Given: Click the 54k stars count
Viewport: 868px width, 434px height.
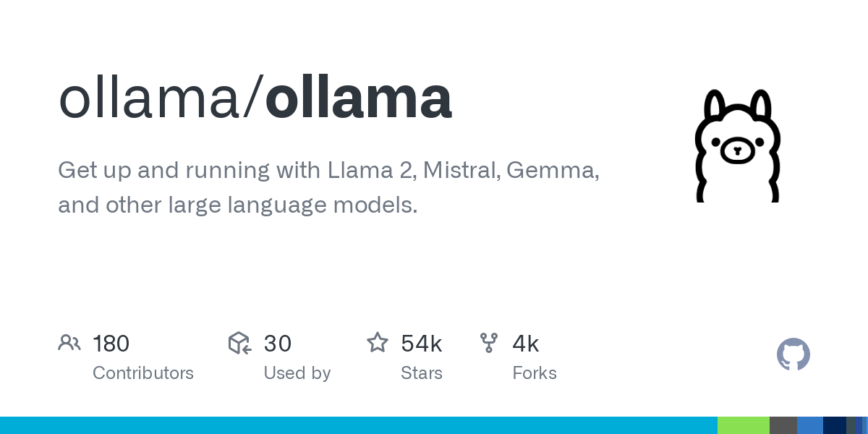Looking at the screenshot, I should pyautogui.click(x=422, y=344).
